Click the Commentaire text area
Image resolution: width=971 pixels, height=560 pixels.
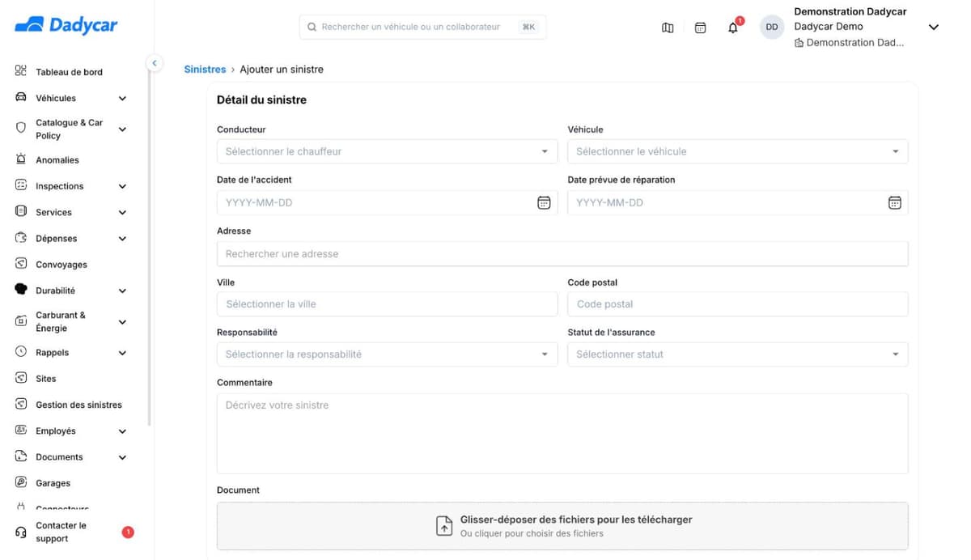[562, 433]
